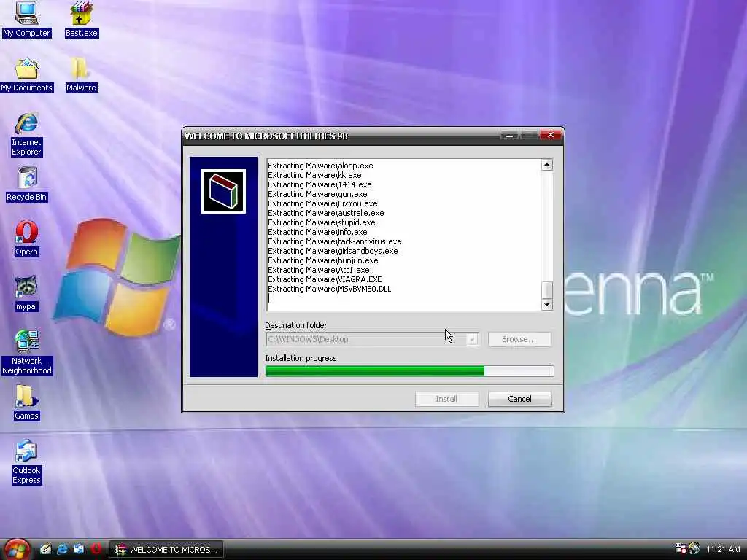Screen dimensions: 747x560
Task: Click the 'Extracting Malware\info.exe' line
Action: (317, 233)
